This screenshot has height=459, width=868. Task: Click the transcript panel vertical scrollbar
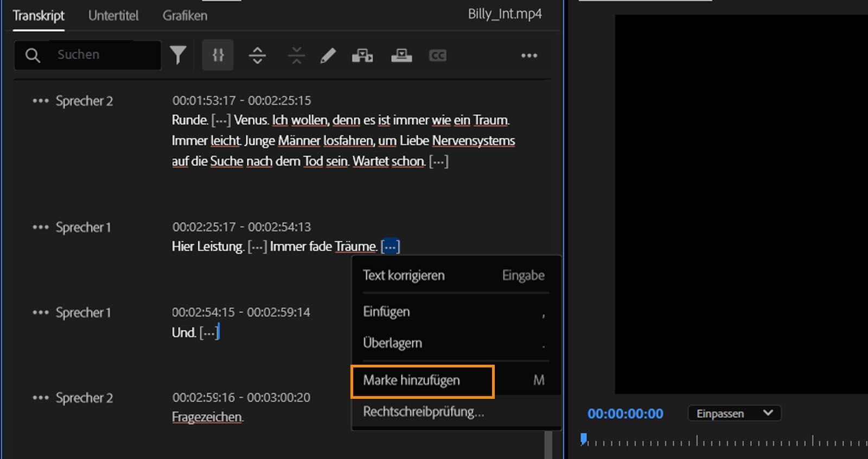point(548,444)
